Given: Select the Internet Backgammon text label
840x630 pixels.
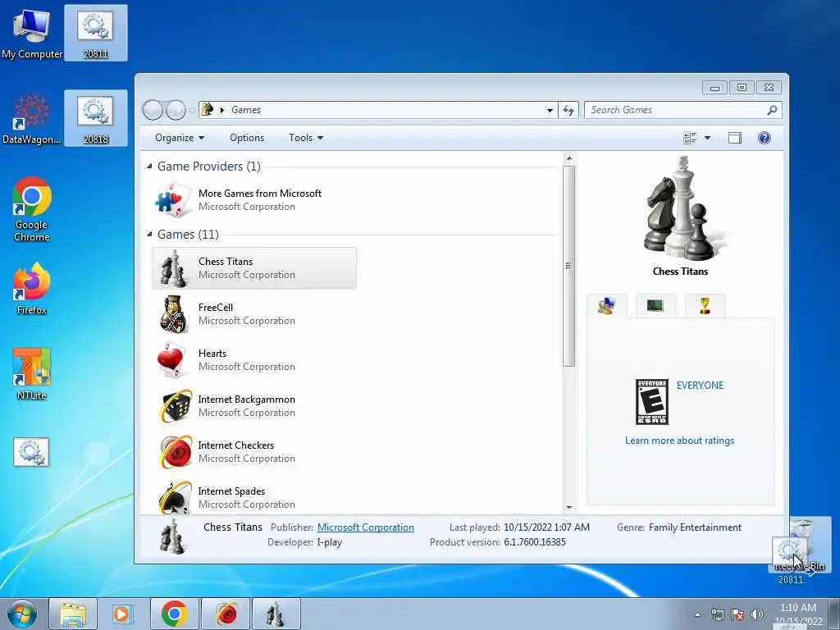Looking at the screenshot, I should (x=246, y=399).
